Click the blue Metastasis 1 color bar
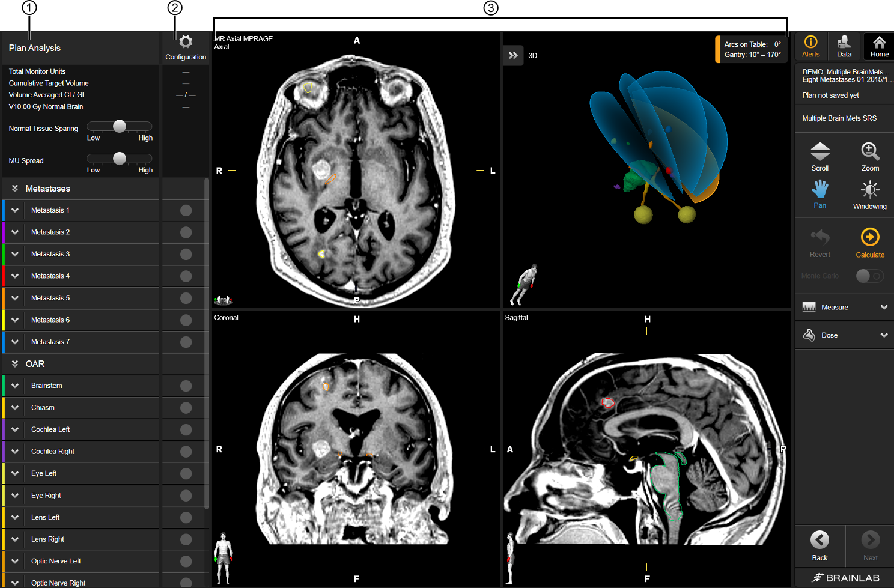This screenshot has width=894, height=588. pos(4,210)
